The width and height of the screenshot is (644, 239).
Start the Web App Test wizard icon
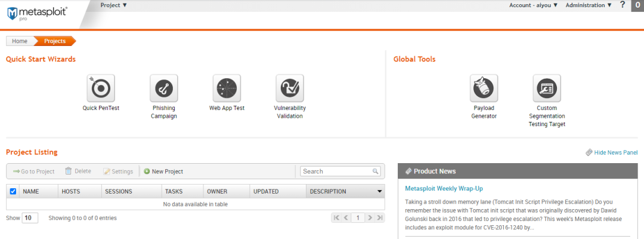pos(227,88)
